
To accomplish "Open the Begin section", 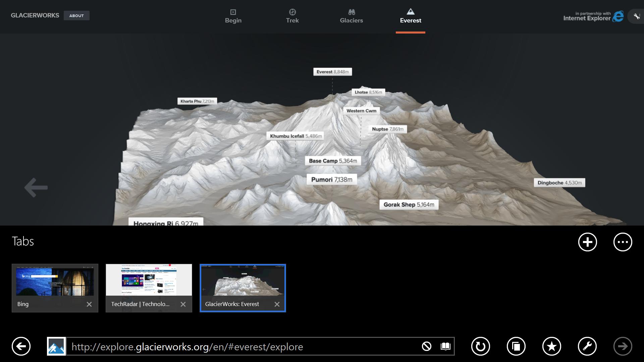I will tap(233, 16).
